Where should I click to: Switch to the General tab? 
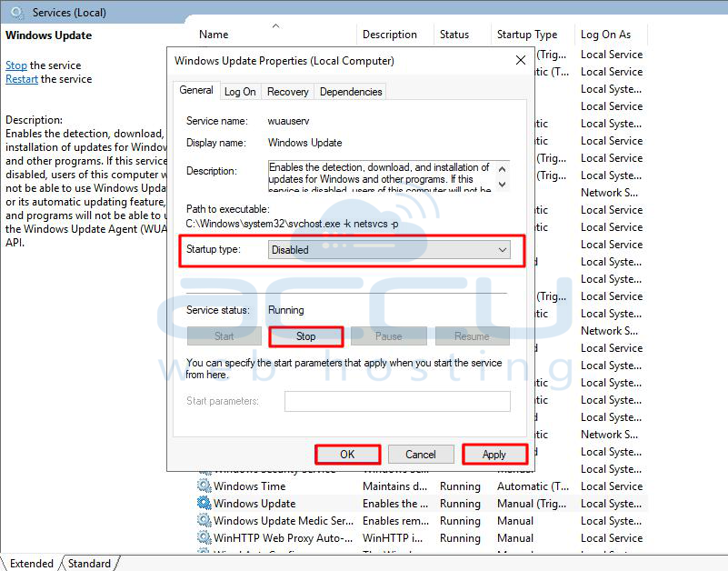pyautogui.click(x=196, y=90)
